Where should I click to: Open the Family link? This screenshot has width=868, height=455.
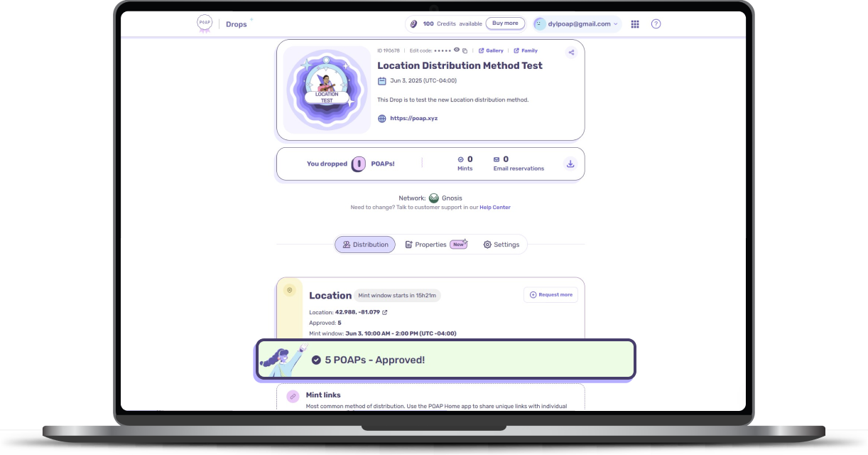(526, 50)
